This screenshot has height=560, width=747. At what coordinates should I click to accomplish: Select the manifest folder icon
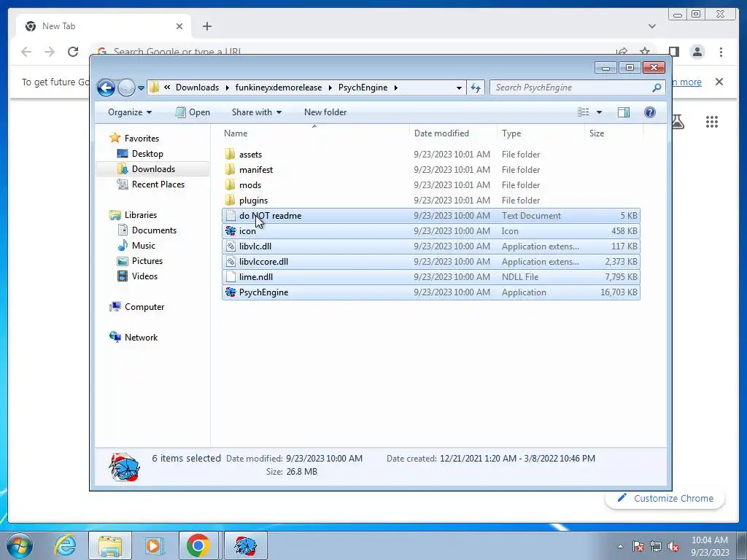(230, 169)
